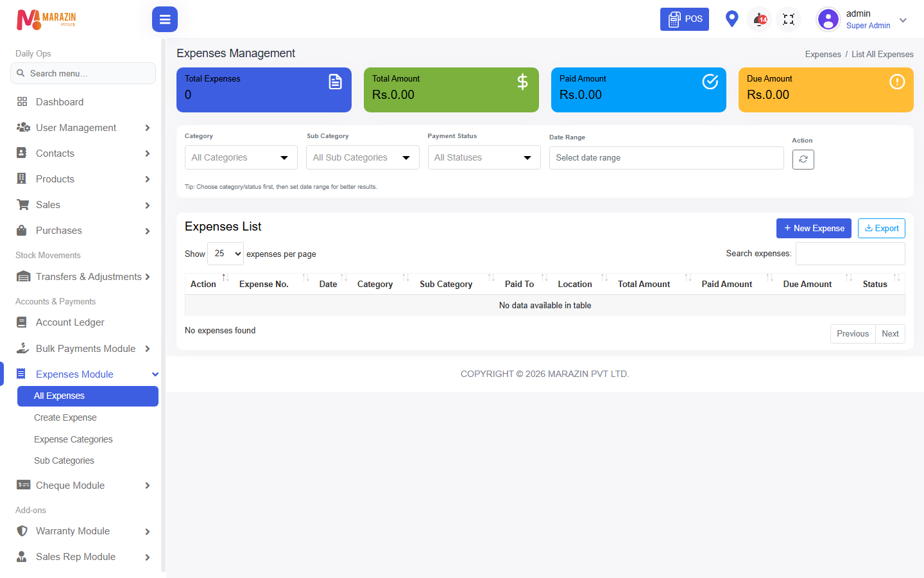This screenshot has width=924, height=578.
Task: Open the All Statuses payment dropdown
Action: (484, 157)
